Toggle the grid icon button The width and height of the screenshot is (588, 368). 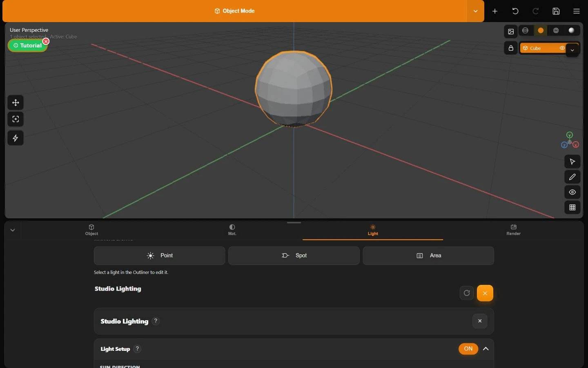click(572, 207)
